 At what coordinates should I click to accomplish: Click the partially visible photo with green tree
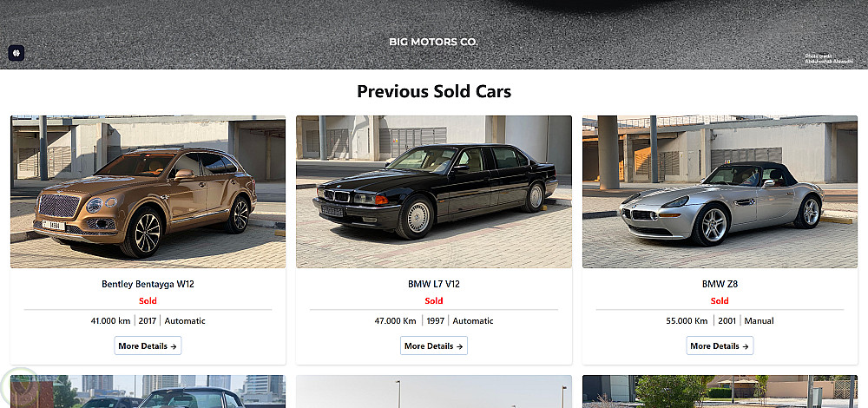pos(720,392)
